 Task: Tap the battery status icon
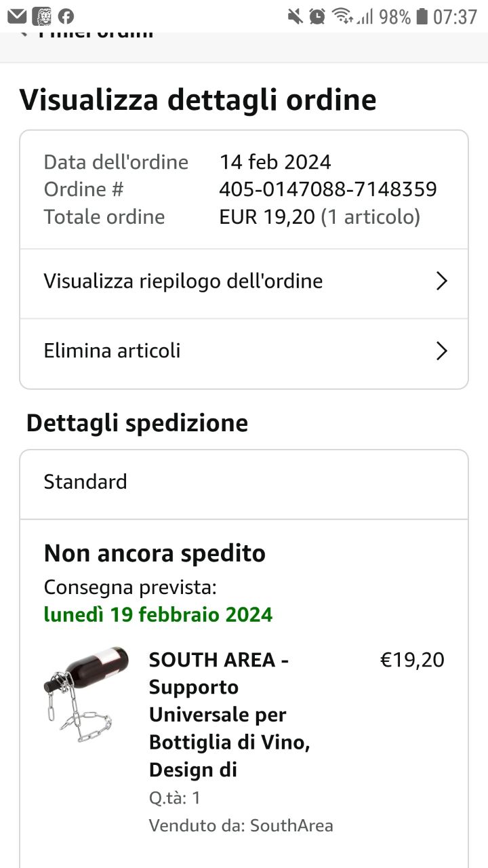[x=422, y=16]
